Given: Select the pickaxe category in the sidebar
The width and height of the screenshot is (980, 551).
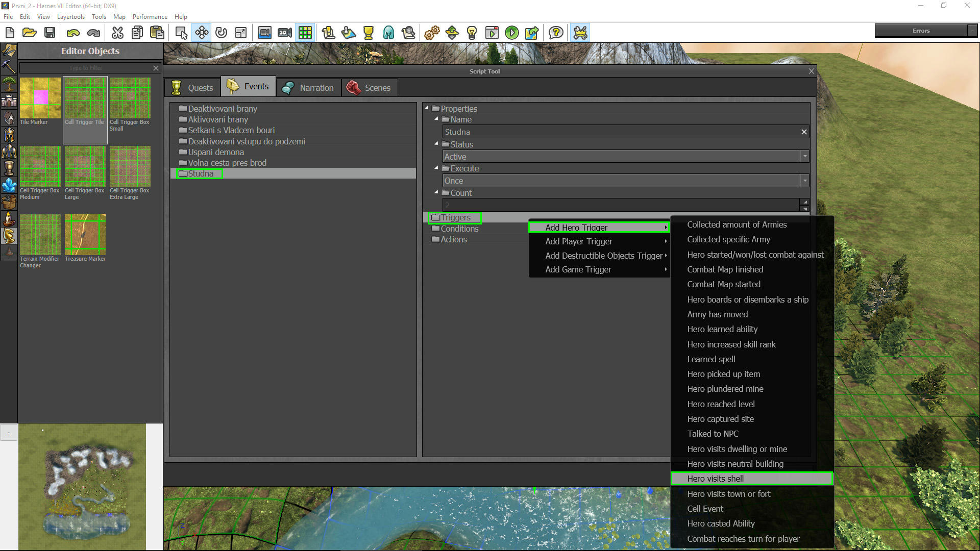Looking at the screenshot, I should (x=9, y=66).
